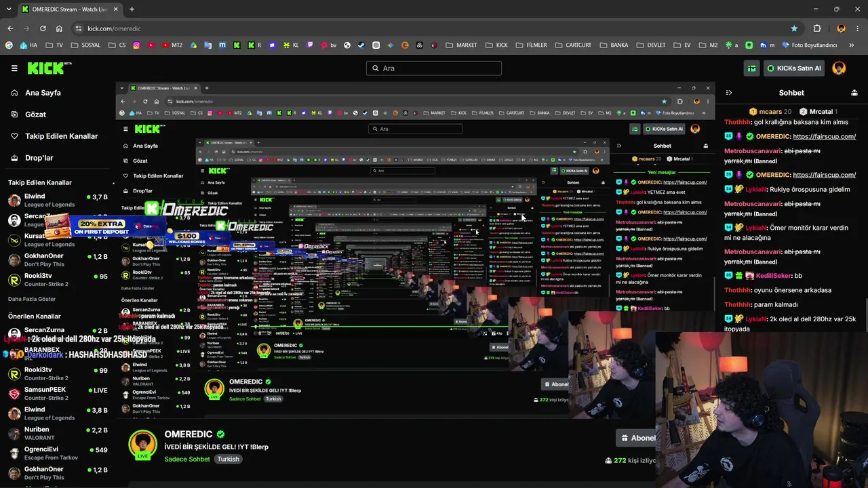Viewport: 868px width, 488px height.
Task: Focus the Ara search field in the Kick header
Action: [434, 68]
